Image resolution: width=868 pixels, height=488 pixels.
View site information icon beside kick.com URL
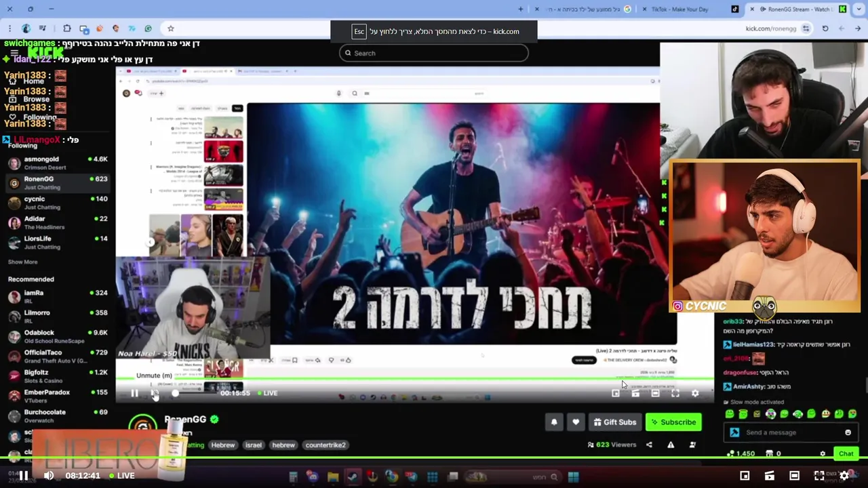(806, 28)
